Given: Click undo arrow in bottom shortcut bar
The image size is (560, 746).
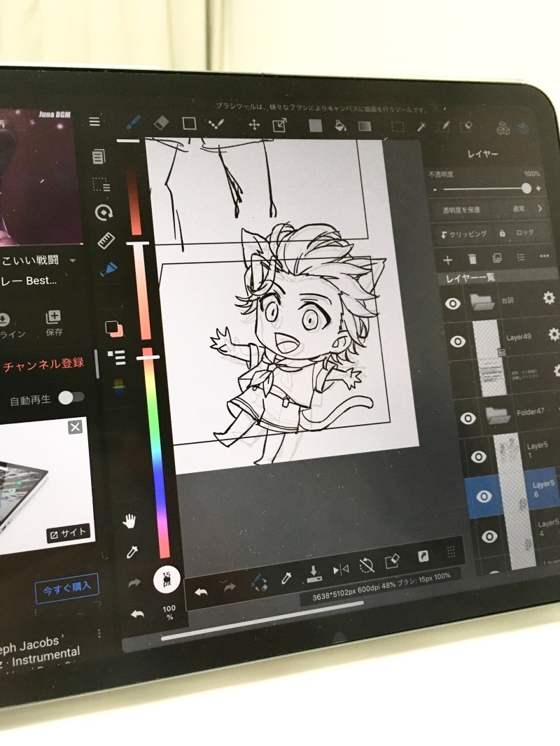Looking at the screenshot, I should click(202, 592).
